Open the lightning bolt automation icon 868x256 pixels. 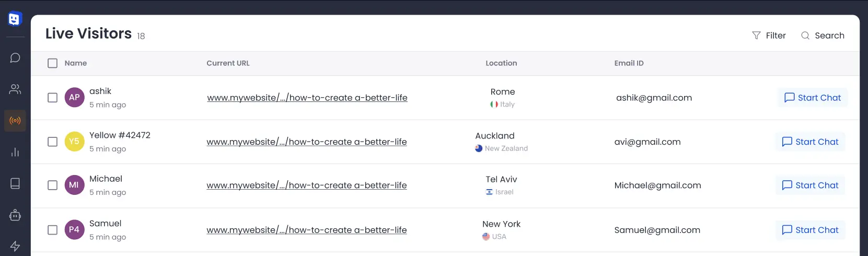(x=15, y=246)
